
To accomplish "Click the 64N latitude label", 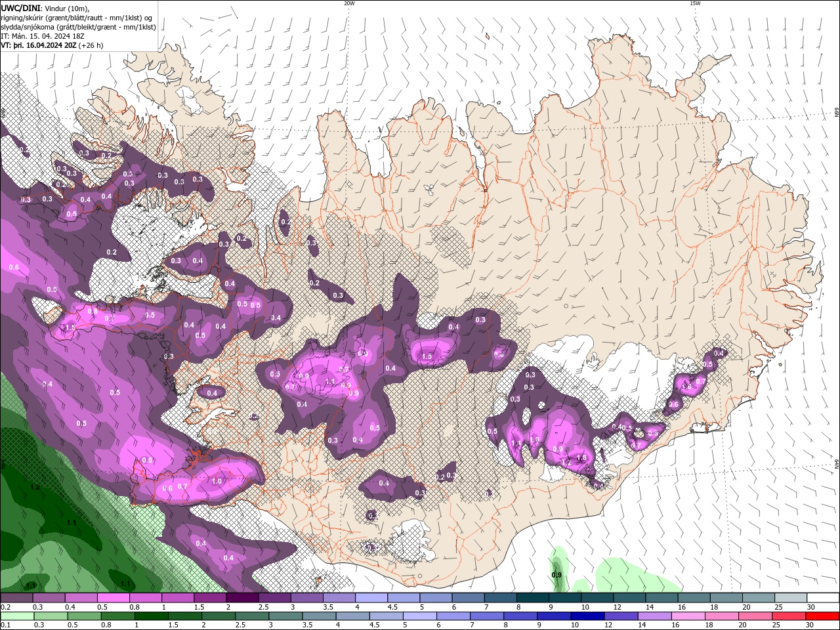I will 836,463.
